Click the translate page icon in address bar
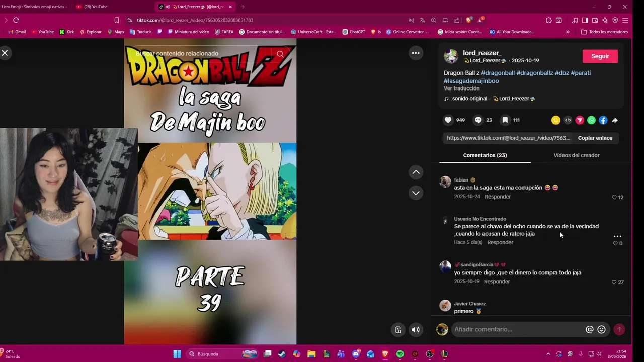644x362 pixels. pos(422,20)
